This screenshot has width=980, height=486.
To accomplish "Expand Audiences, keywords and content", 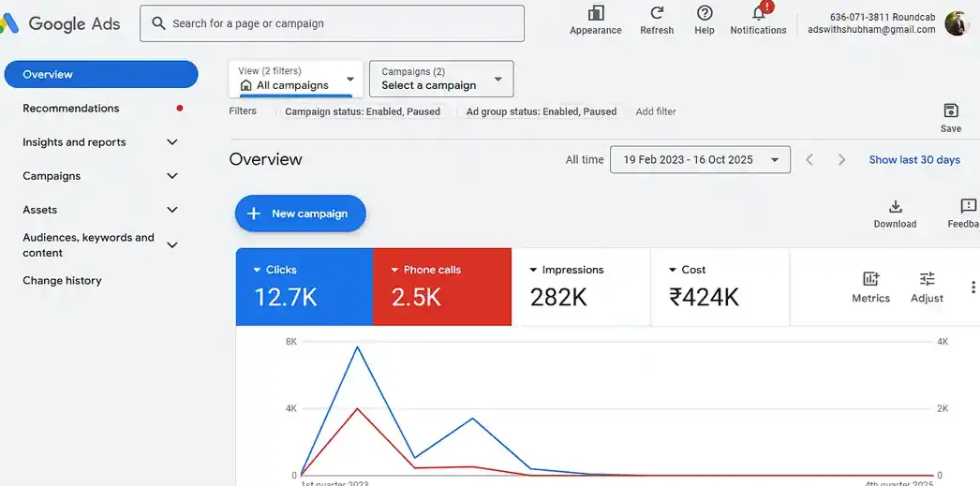I will [172, 245].
